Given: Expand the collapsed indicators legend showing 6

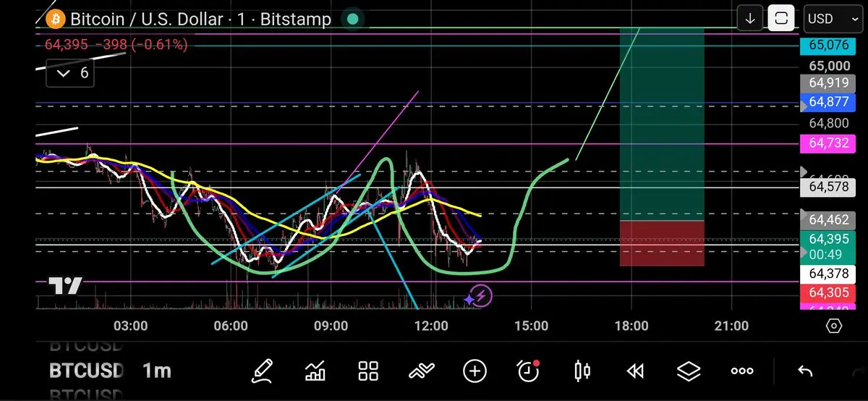Looking at the screenshot, I should tap(71, 72).
